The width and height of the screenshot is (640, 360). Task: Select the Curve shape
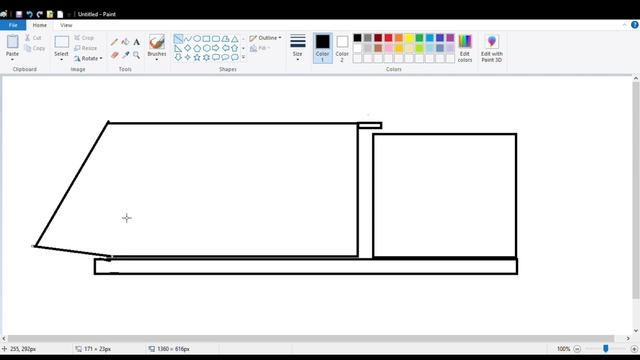(x=187, y=39)
